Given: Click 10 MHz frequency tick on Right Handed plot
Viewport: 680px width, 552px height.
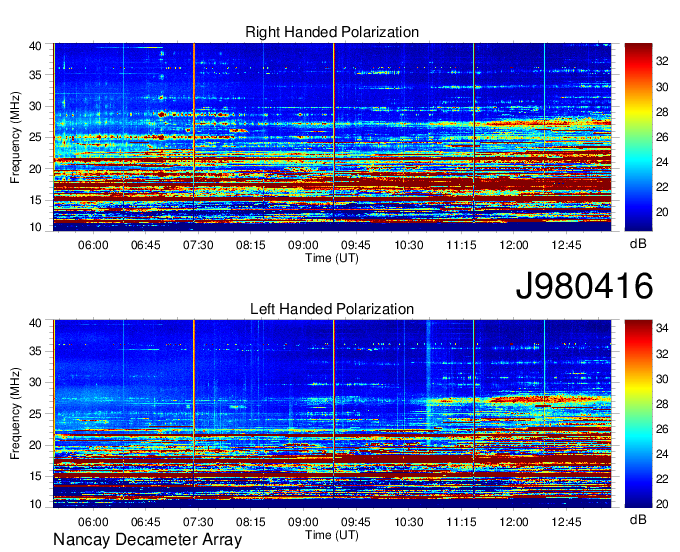Looking at the screenshot, I should [35, 227].
